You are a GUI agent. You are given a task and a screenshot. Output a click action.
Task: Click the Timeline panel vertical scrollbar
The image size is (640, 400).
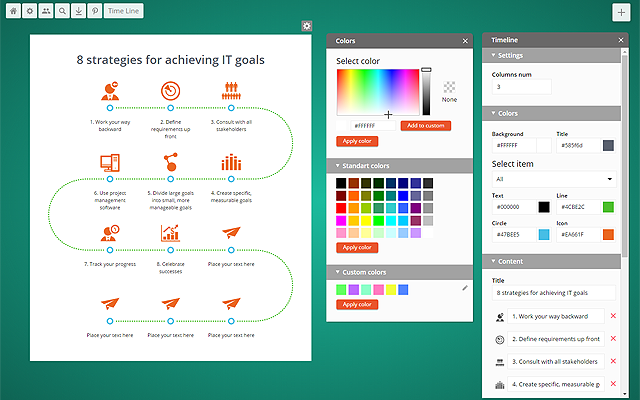click(x=624, y=155)
